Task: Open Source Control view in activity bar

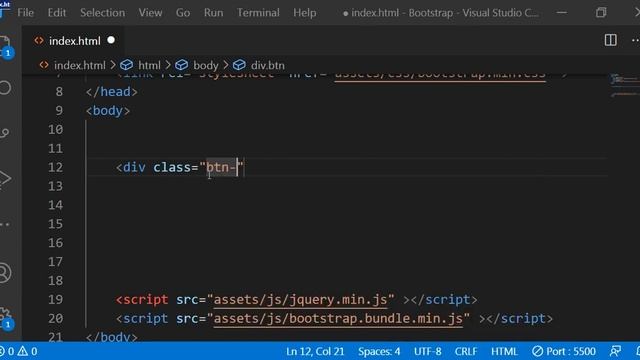Action: click(x=4, y=133)
